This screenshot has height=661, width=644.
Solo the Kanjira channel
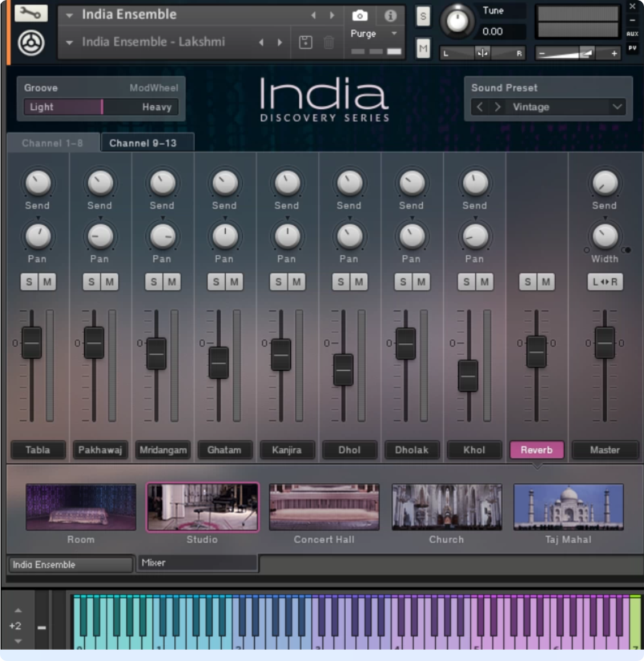tap(278, 282)
